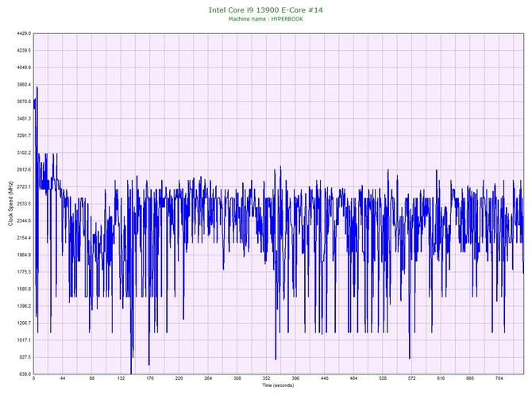Click the 3481.3 y-axis value

coord(24,119)
